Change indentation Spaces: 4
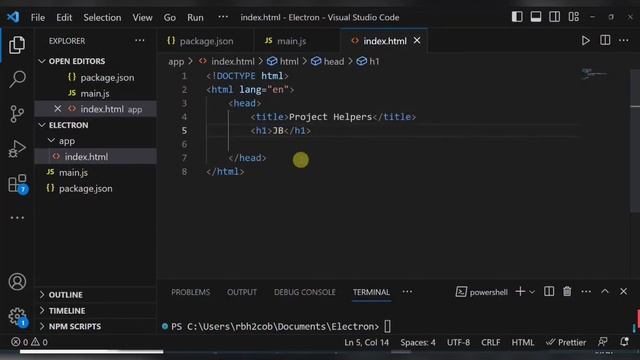640x360 pixels. point(418,342)
